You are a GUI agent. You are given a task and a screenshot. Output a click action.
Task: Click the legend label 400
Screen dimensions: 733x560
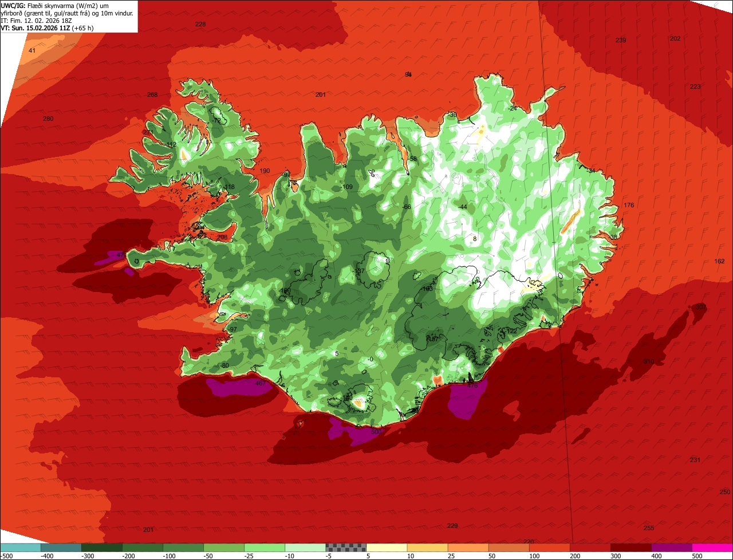(657, 556)
